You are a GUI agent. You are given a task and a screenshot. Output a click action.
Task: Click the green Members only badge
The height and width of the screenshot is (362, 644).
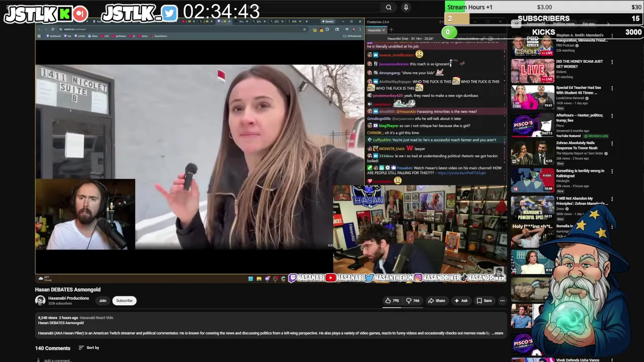[596, 136]
